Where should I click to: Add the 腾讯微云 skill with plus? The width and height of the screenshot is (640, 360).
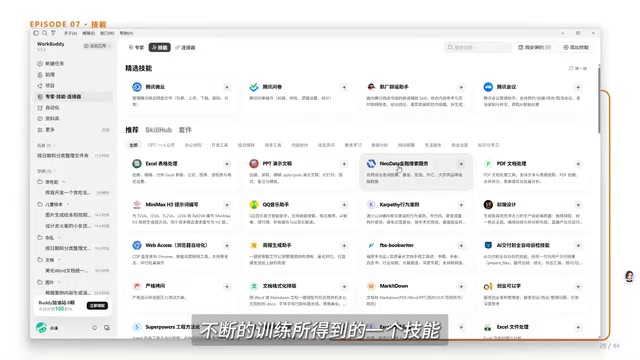227,87
